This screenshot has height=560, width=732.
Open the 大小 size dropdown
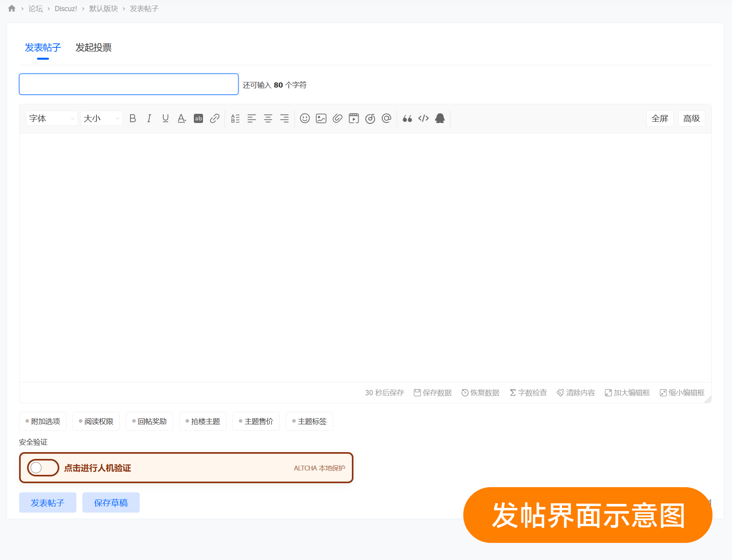coord(102,118)
